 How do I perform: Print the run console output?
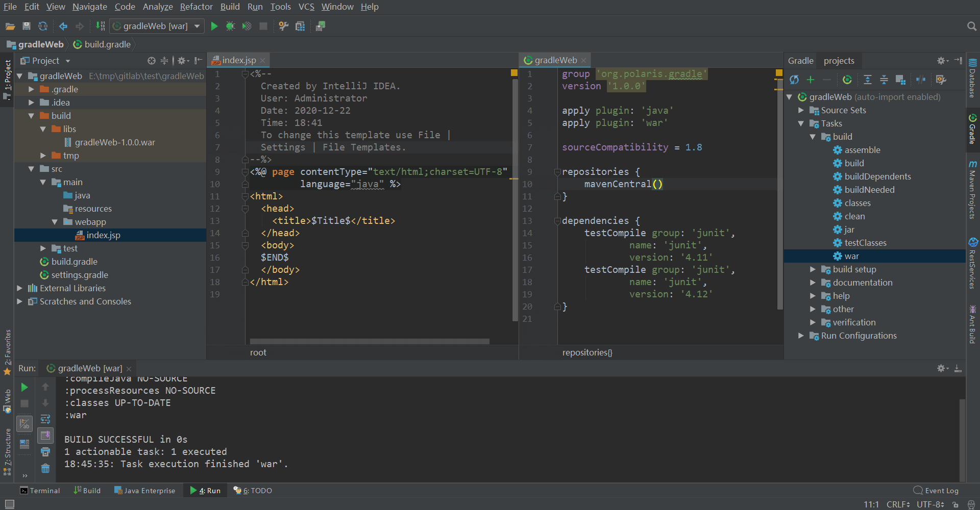[45, 452]
